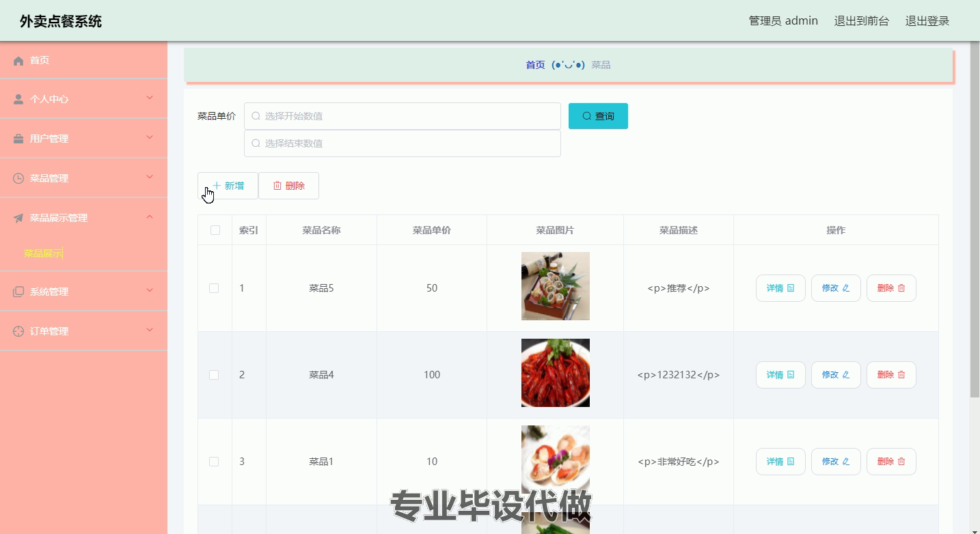
Task: Click the magnifier icon in 选择开始数值 field
Action: pos(256,116)
